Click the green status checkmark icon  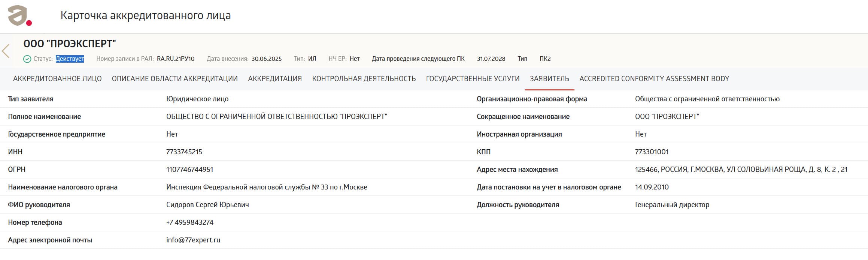(27, 59)
